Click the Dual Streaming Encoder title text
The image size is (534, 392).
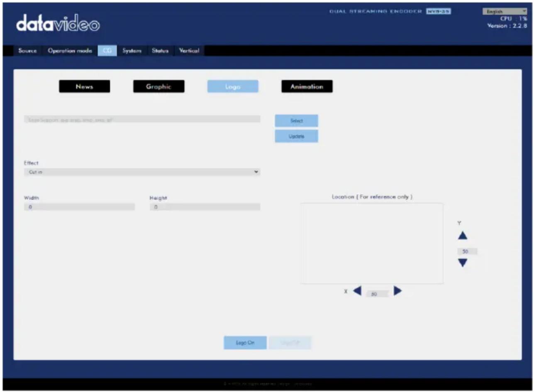(376, 12)
